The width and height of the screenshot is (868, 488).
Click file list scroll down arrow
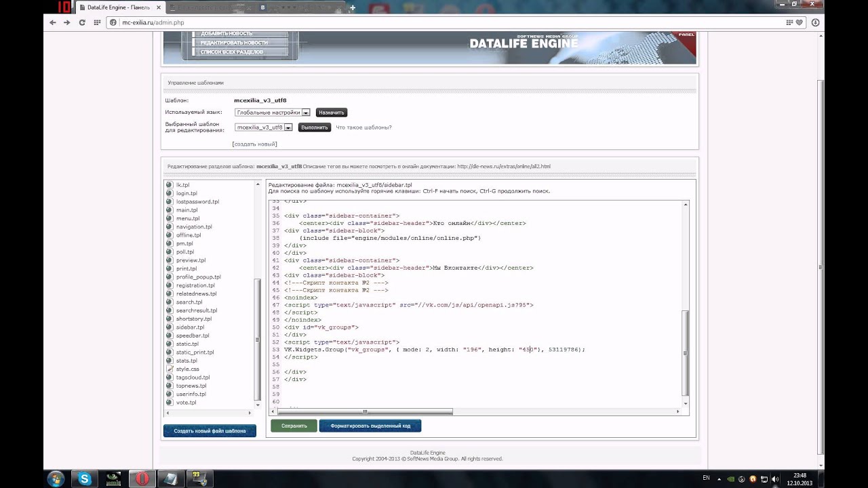click(258, 404)
